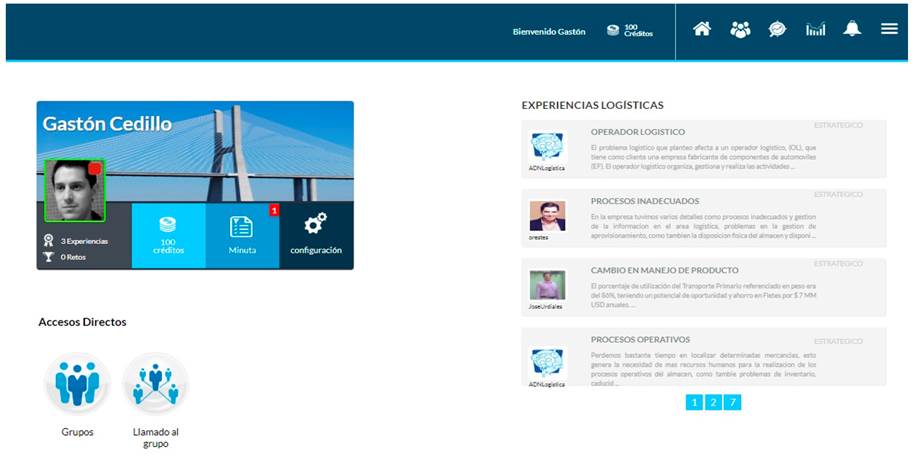916x460 pixels.
Task: Open the configuración gear tile
Action: click(x=316, y=235)
